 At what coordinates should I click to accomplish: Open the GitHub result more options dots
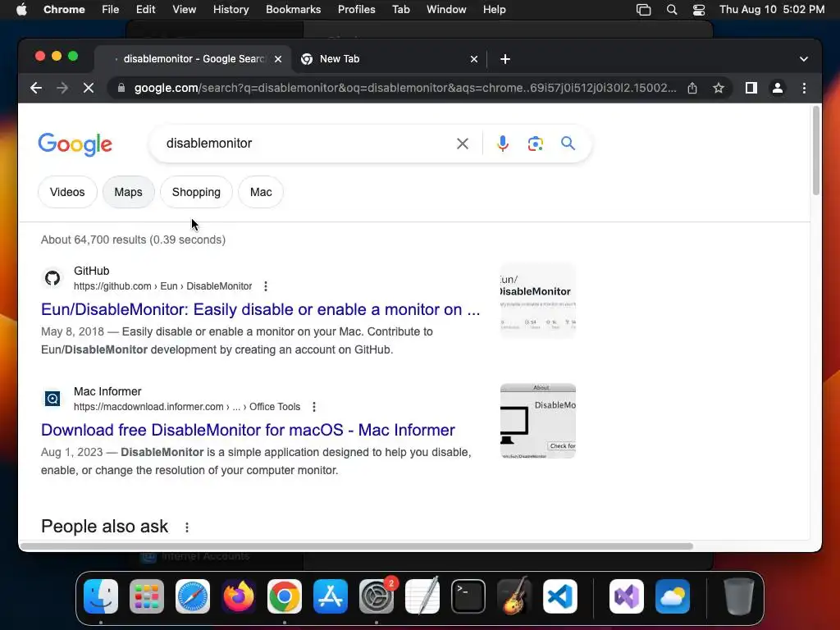coord(266,286)
